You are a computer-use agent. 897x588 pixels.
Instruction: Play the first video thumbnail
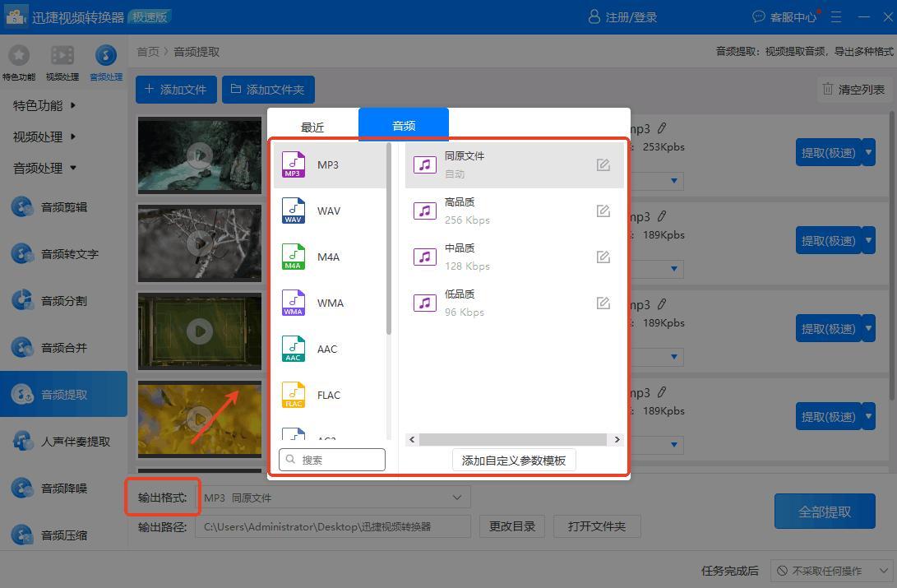tap(199, 155)
